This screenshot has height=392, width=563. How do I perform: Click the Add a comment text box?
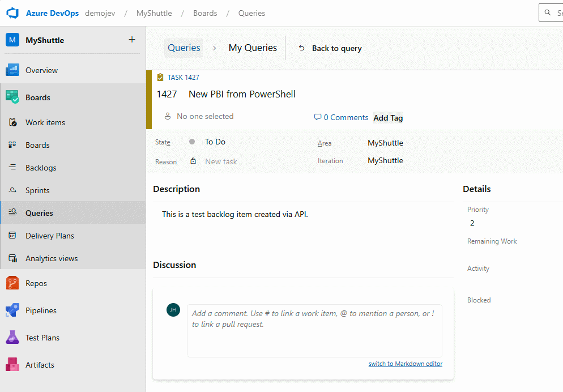pyautogui.click(x=314, y=331)
